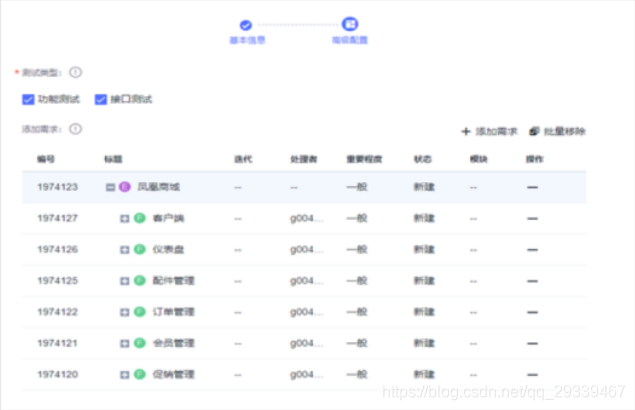The image size is (635, 410).
Task: Select the 高级配置 step icon
Action: pyautogui.click(x=350, y=24)
